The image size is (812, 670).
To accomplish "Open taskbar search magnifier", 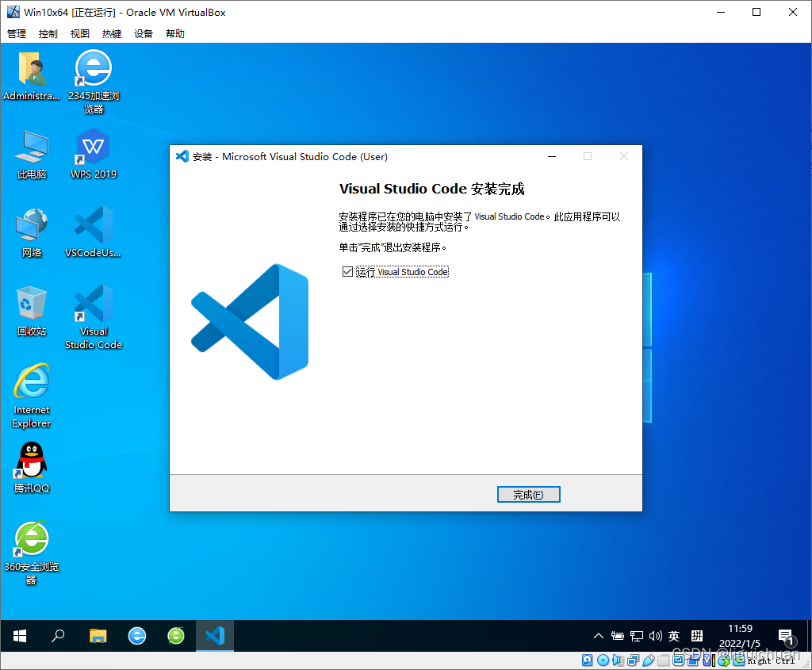I will [58, 636].
